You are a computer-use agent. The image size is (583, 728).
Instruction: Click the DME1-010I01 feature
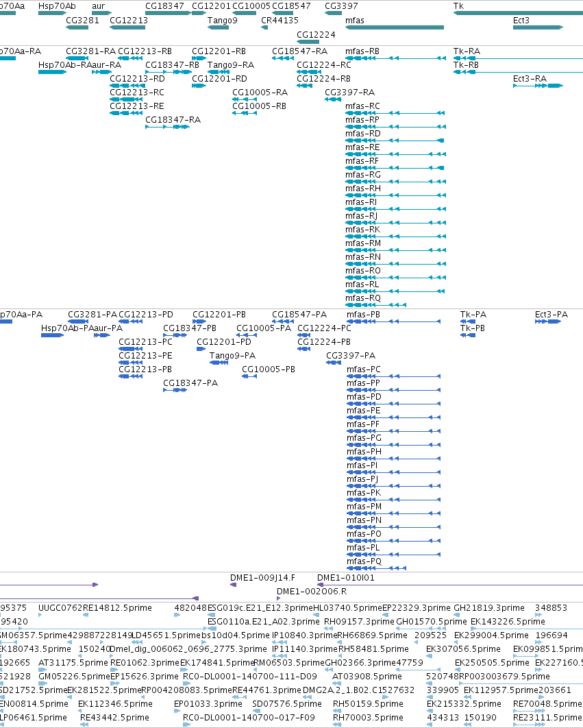pyautogui.click(x=450, y=585)
